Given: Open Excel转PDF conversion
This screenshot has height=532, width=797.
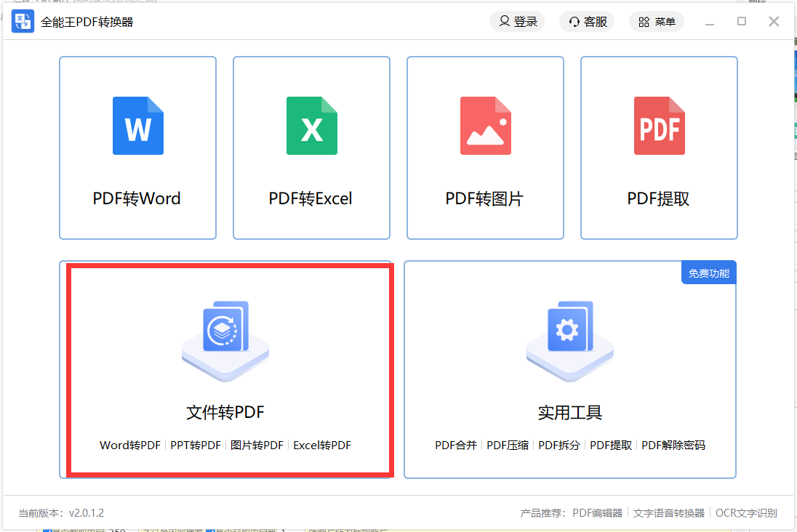Looking at the screenshot, I should pyautogui.click(x=323, y=445).
